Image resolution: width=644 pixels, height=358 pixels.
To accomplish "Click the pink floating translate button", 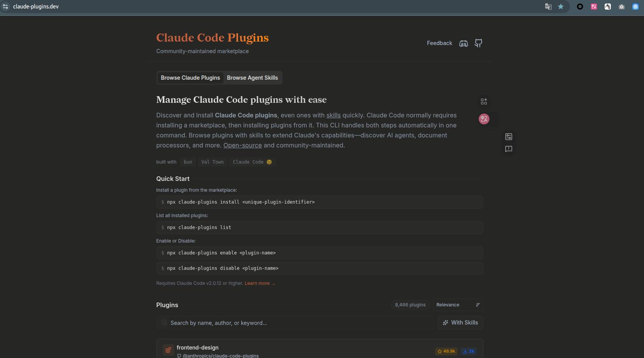I will (484, 119).
